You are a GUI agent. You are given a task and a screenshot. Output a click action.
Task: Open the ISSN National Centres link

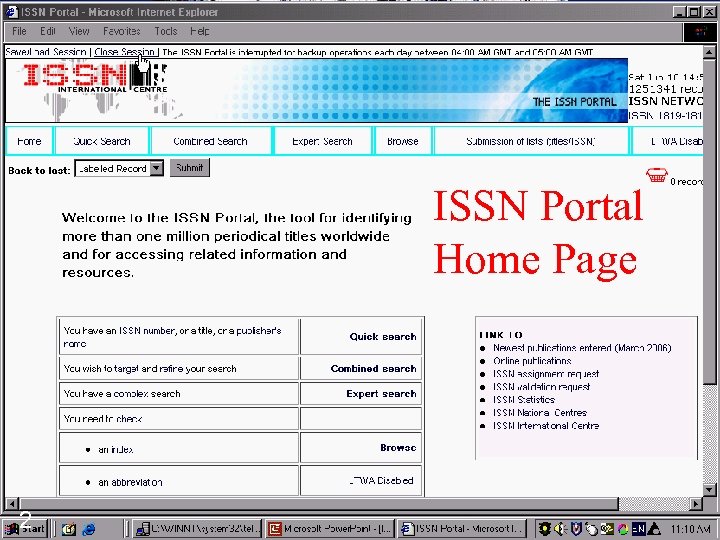click(540, 412)
